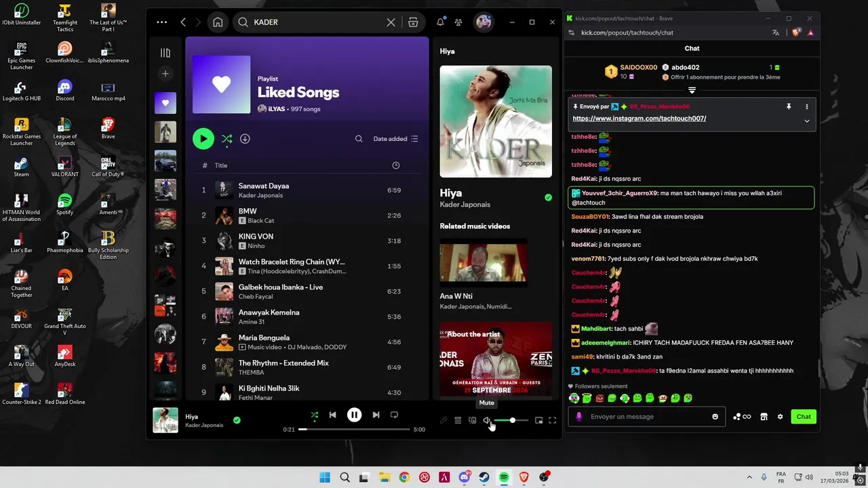Collapse Your Library sidebar icon
This screenshot has height=488, width=868.
pyautogui.click(x=165, y=53)
